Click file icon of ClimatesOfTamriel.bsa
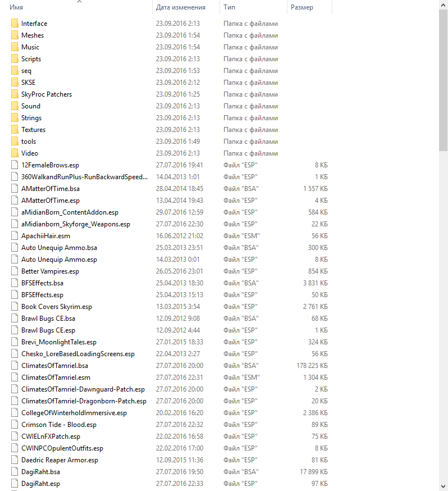 point(15,366)
